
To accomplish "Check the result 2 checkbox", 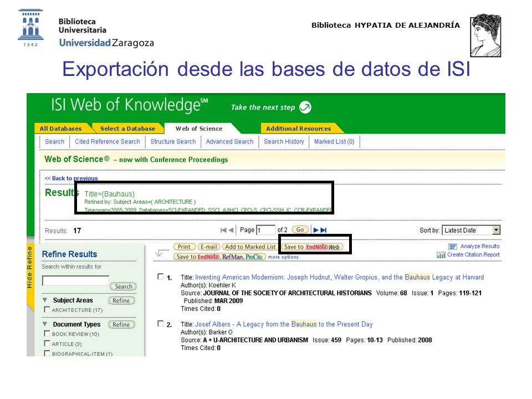I will 161,323.
